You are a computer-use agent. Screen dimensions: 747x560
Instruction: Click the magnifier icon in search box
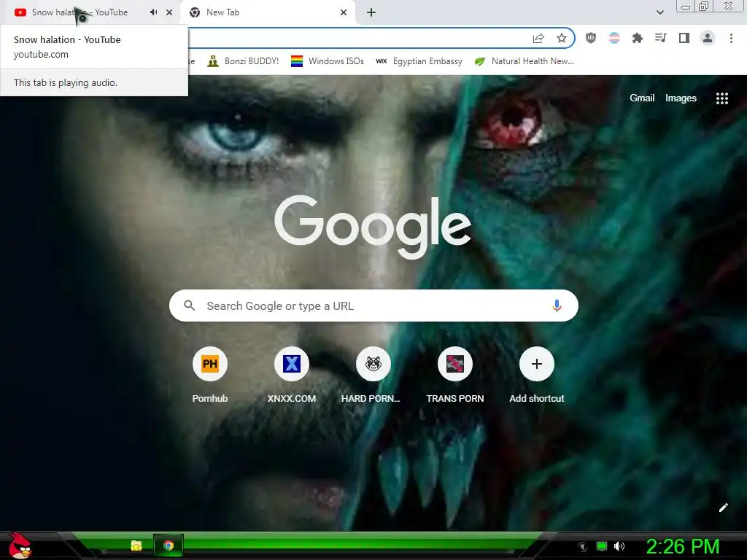click(189, 306)
